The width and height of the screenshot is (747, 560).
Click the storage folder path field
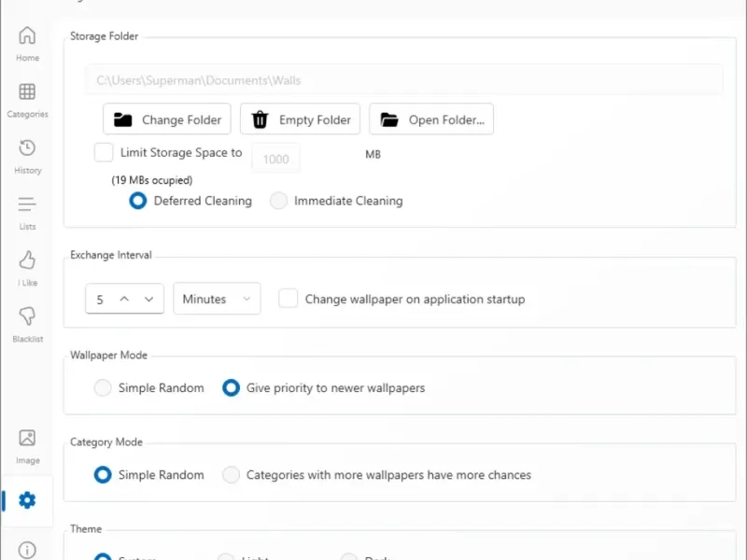point(403,80)
